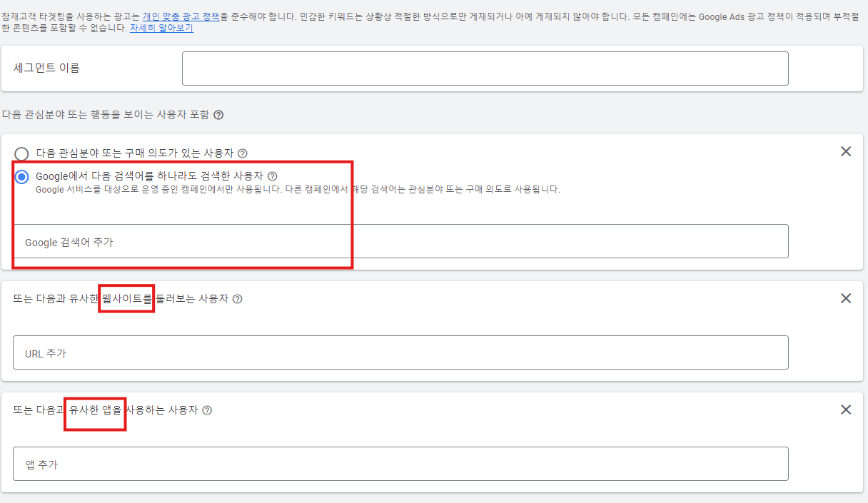The image size is (868, 503).
Task: Click heading 또는 다음과 유사한 웹사이트를 둘러보는 사용자
Action: [x=121, y=298]
